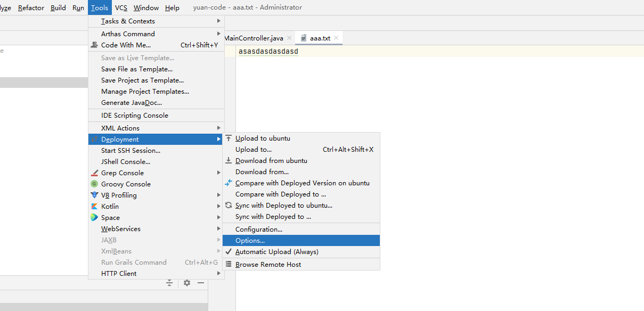This screenshot has width=644, height=311.
Task: Choose Sync with Deployed to ...
Action: (x=301, y=217)
